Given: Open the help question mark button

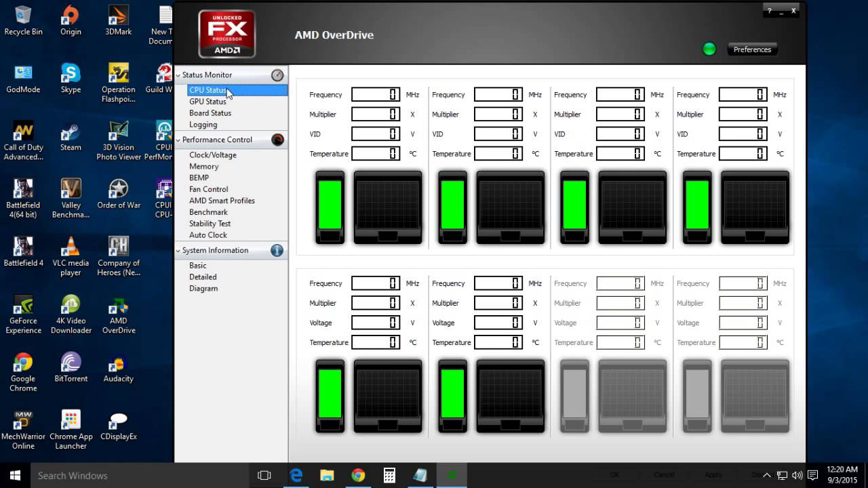Looking at the screenshot, I should click(x=770, y=11).
